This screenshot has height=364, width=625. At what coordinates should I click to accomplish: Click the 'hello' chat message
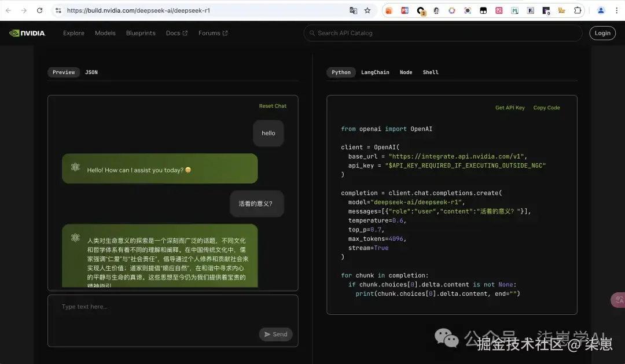click(269, 133)
